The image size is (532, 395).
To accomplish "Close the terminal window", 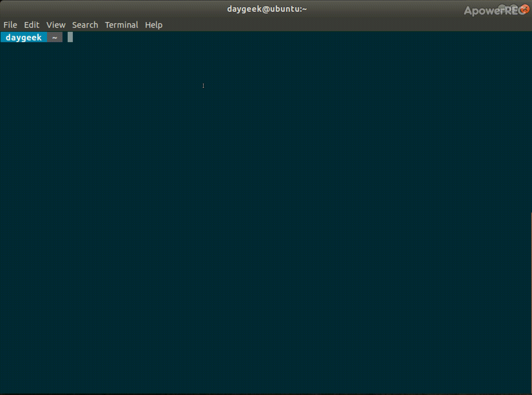I will tap(525, 9).
